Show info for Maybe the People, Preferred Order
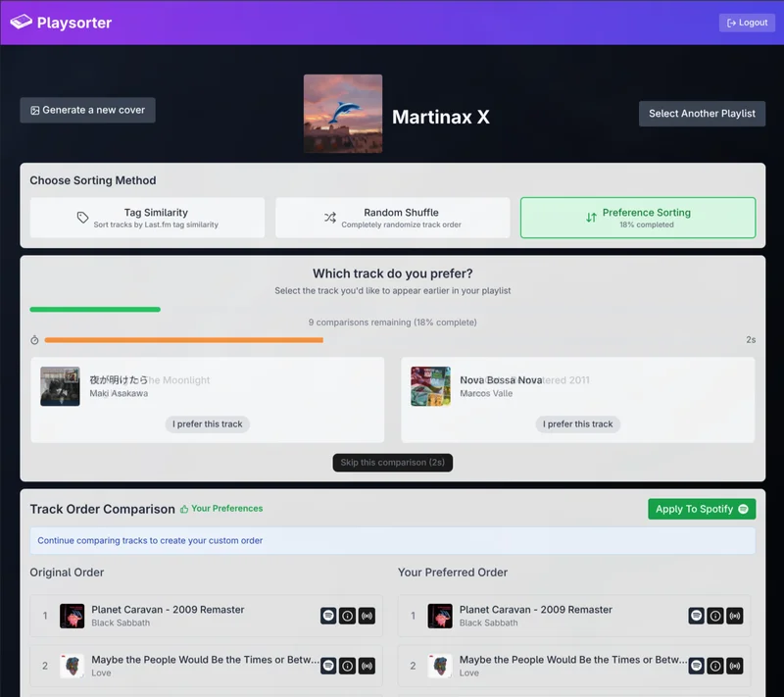784x697 pixels. coord(715,666)
